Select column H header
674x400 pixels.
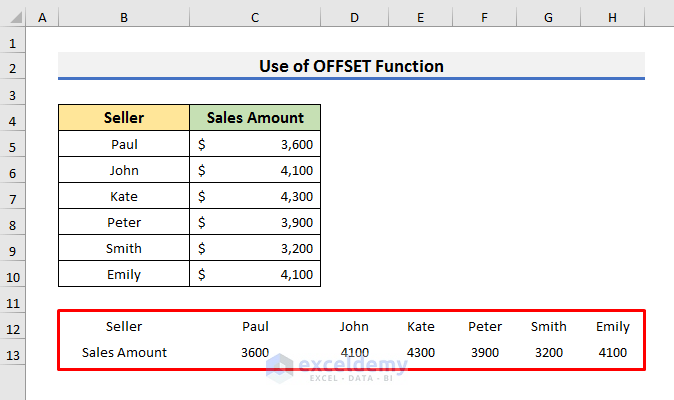(612, 19)
